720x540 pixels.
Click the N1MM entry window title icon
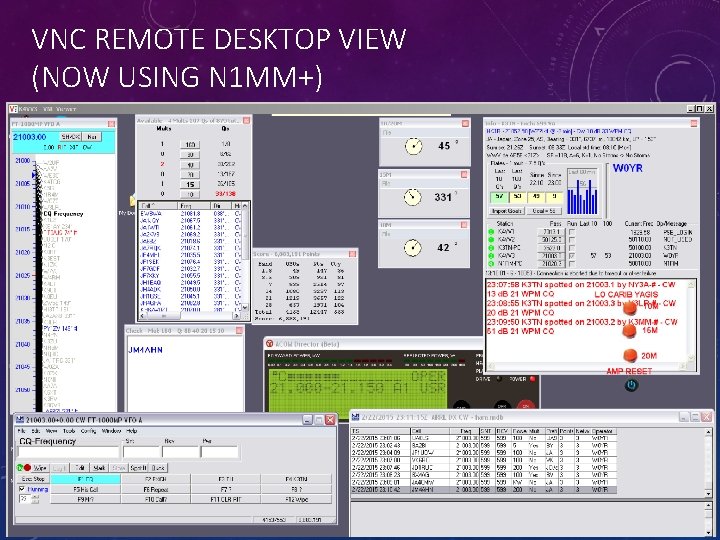coord(20,420)
